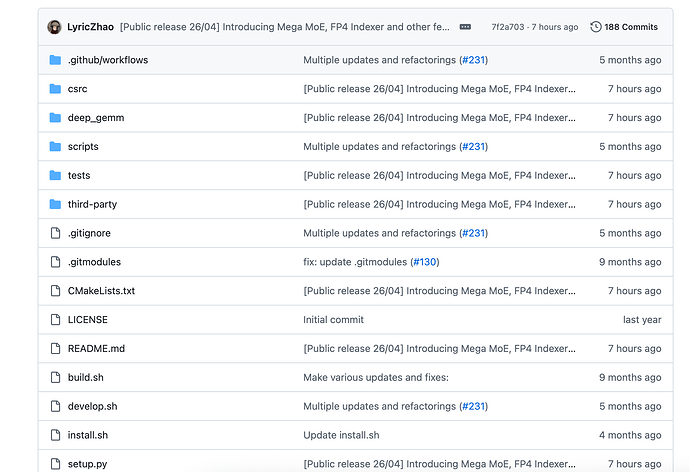The image size is (690, 472).
Task: Click the .gitignore file icon
Action: click(x=55, y=233)
